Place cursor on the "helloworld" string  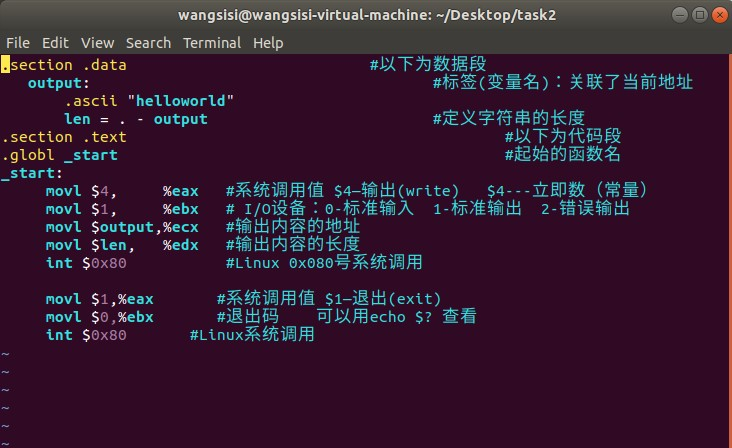(180, 101)
